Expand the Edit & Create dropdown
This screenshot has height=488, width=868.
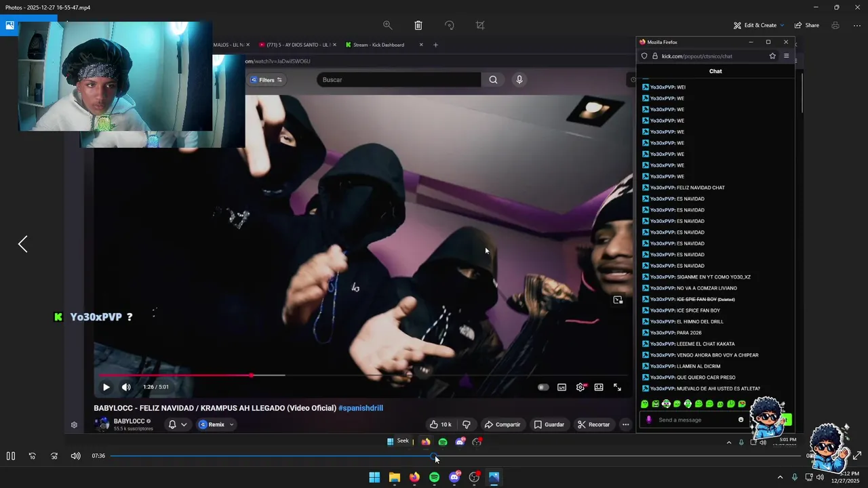coord(759,25)
